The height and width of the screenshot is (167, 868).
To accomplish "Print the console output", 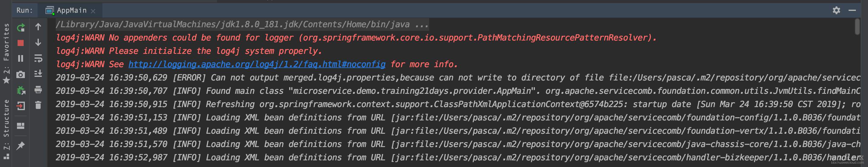I will point(38,90).
